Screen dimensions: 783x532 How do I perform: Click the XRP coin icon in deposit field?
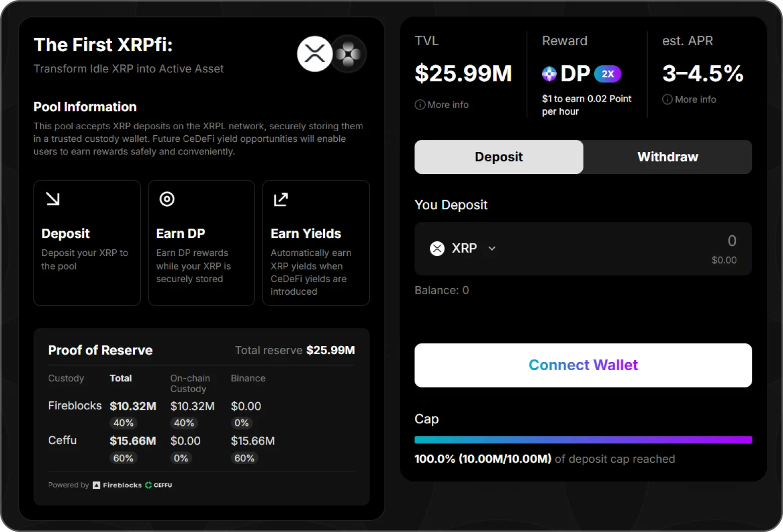pos(437,248)
